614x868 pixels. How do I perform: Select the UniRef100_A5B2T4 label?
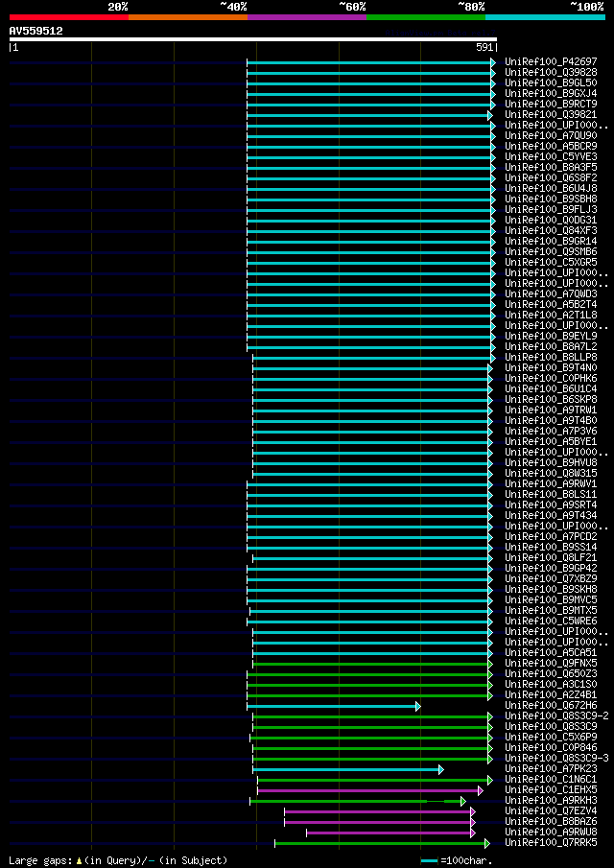[551, 304]
